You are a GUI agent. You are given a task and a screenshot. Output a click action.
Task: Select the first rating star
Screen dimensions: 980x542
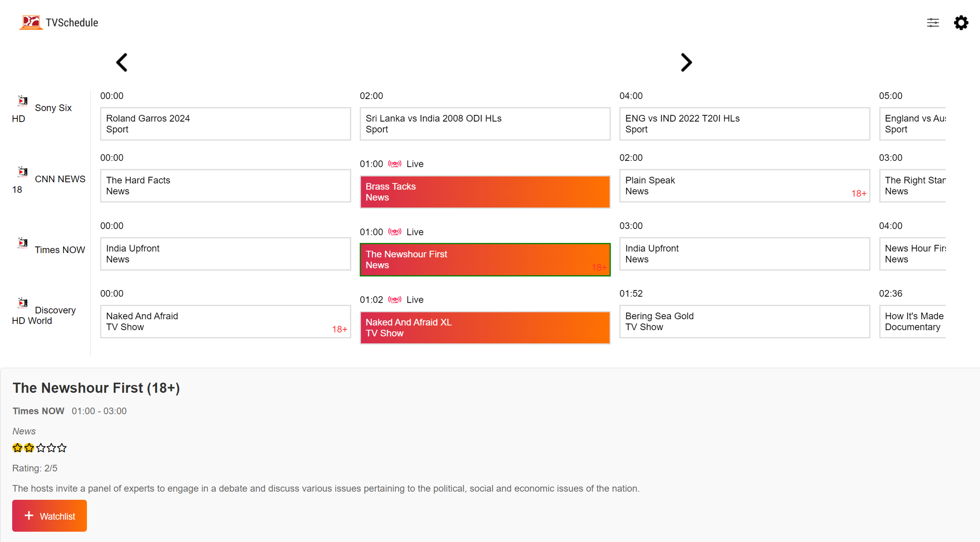[17, 448]
